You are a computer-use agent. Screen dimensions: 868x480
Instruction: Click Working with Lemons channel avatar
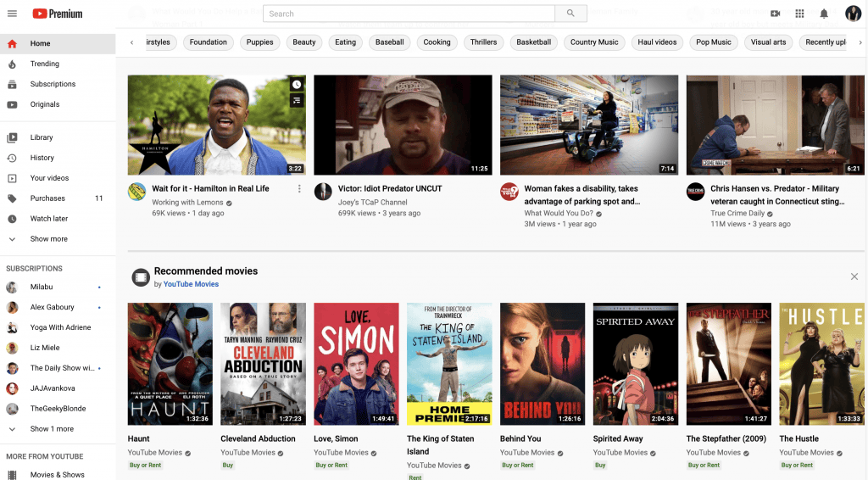pyautogui.click(x=136, y=192)
